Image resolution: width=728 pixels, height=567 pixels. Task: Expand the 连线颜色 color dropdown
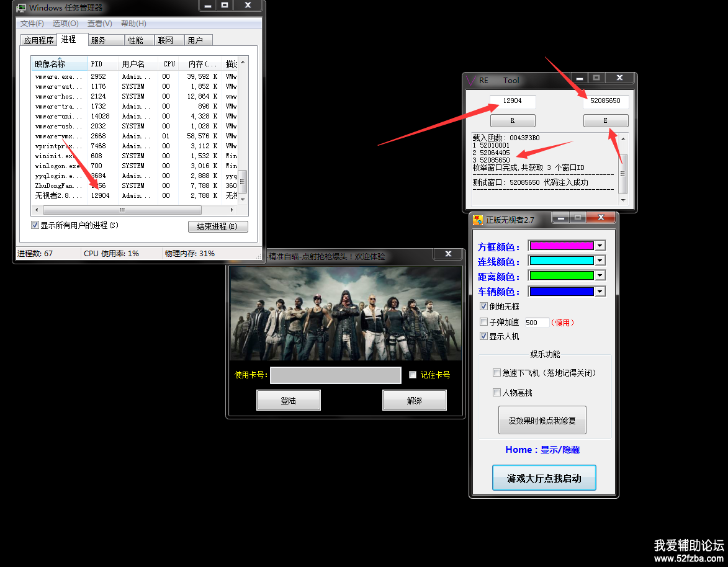point(600,261)
